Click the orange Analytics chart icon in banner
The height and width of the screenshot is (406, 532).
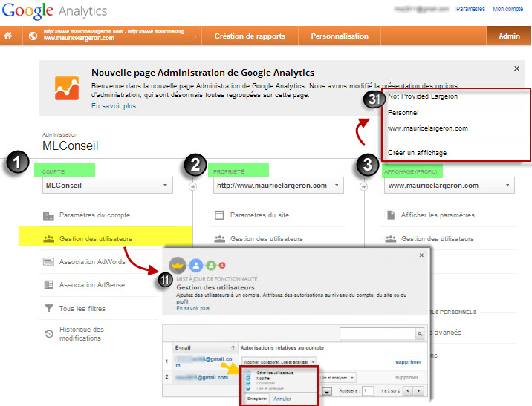click(x=67, y=88)
